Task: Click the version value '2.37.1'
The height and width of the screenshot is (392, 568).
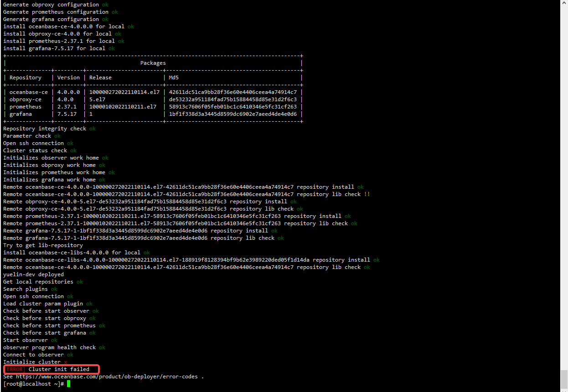Action: coord(67,107)
